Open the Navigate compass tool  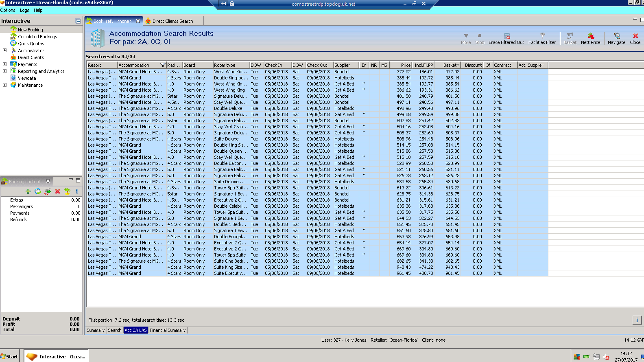(x=617, y=39)
